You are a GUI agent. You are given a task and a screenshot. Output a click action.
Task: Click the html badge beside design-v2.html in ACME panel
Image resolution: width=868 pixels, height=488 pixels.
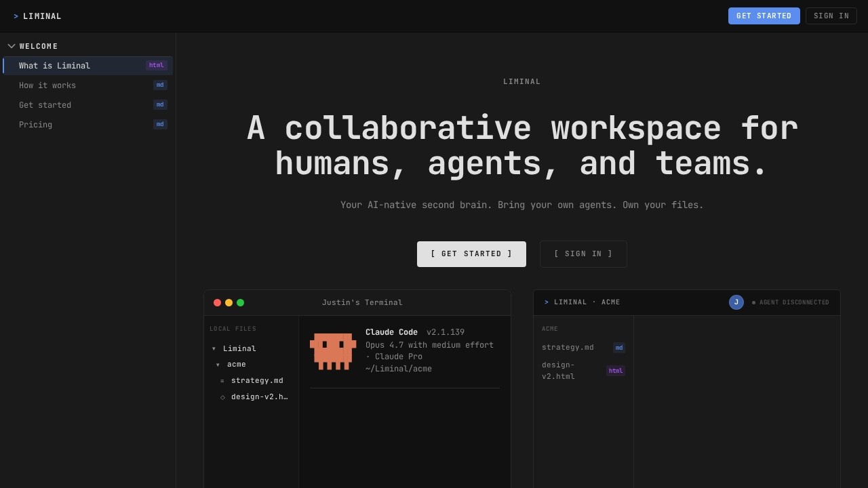pyautogui.click(x=616, y=371)
